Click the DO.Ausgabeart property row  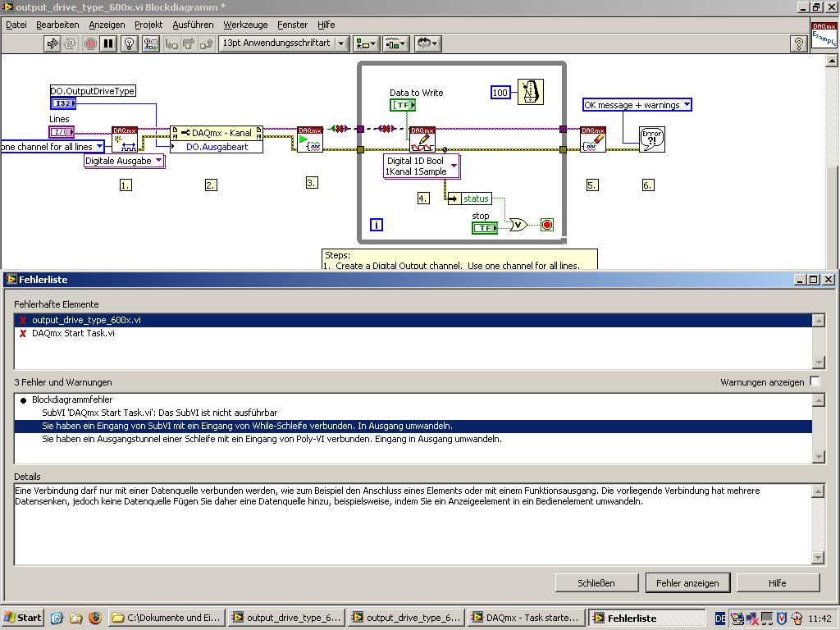[x=217, y=147]
